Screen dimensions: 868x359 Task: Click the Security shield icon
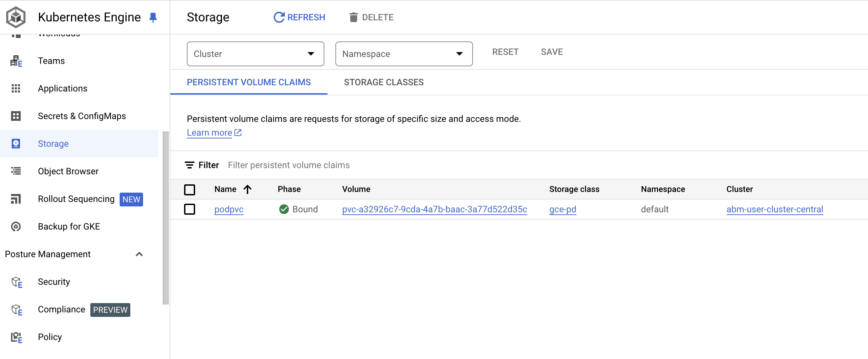coord(17,282)
